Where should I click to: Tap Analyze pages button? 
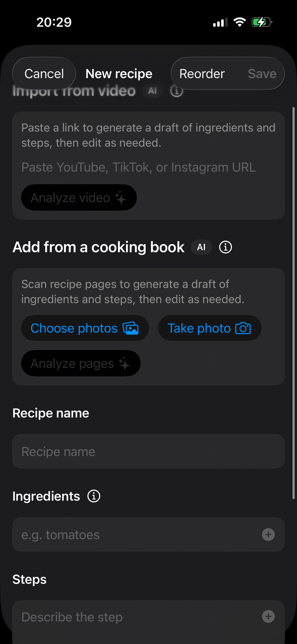click(81, 363)
